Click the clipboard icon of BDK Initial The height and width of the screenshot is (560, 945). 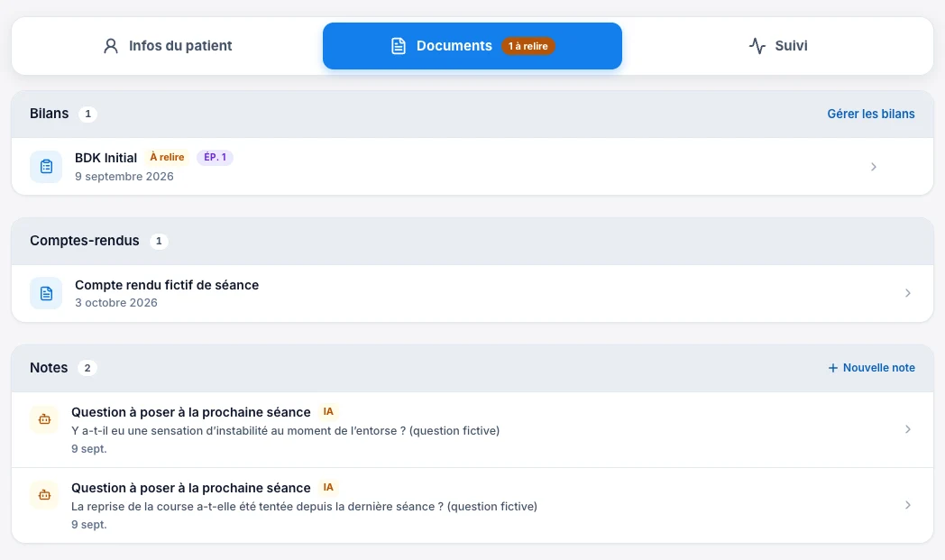pyautogui.click(x=46, y=166)
